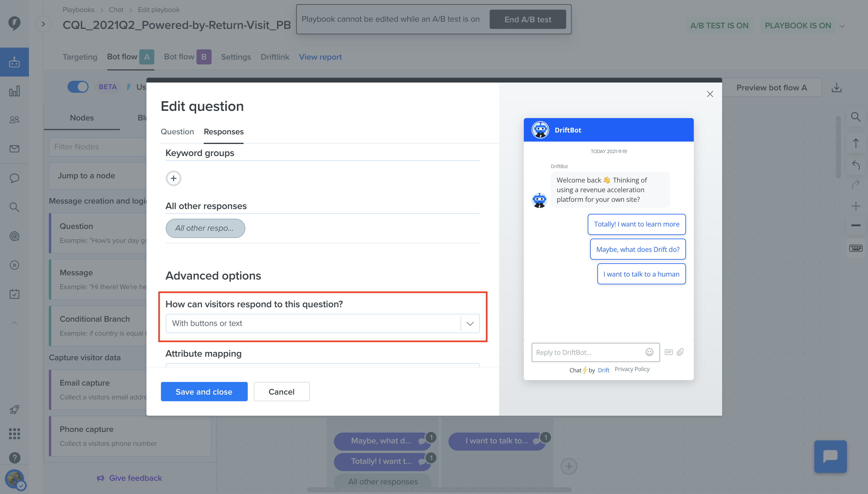Open the Bot flow B tab
Screen dimensions: 868x494
[187, 57]
